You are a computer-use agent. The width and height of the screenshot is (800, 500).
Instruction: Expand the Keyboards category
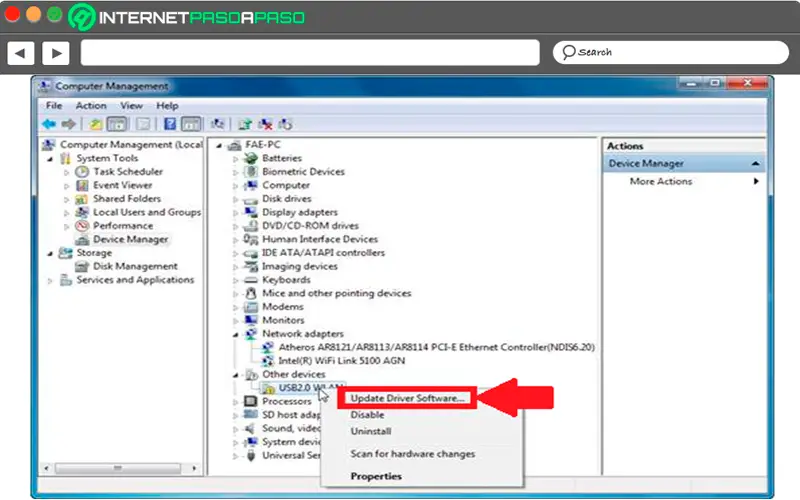pyautogui.click(x=235, y=280)
